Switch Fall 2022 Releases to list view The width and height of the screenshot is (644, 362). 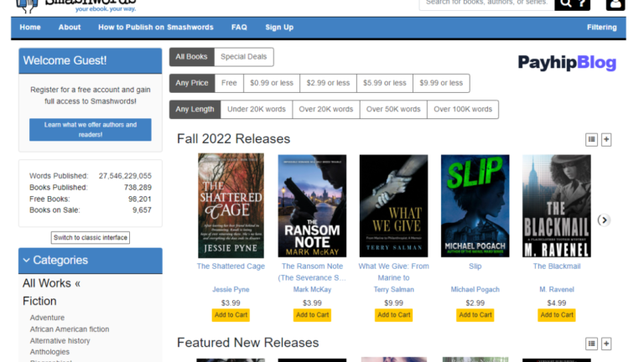pos(591,140)
